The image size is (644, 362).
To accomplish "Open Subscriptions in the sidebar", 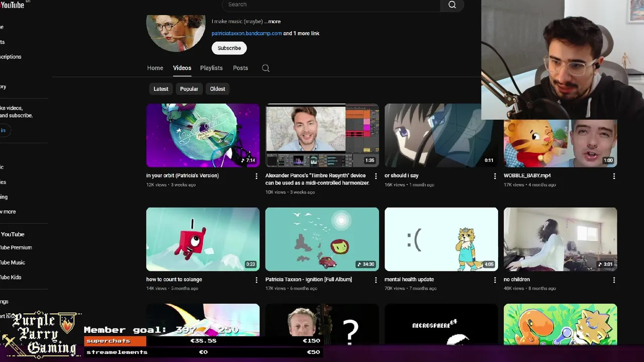I will pyautogui.click(x=11, y=57).
